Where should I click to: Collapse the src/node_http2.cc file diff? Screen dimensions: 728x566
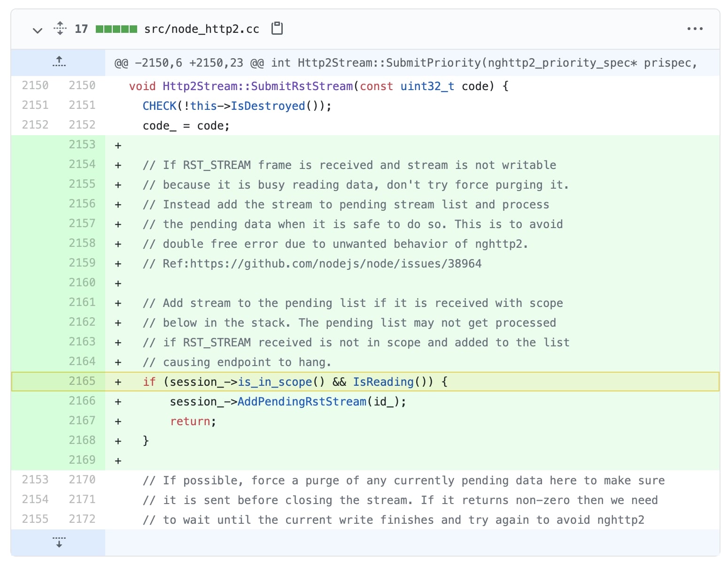(37, 31)
